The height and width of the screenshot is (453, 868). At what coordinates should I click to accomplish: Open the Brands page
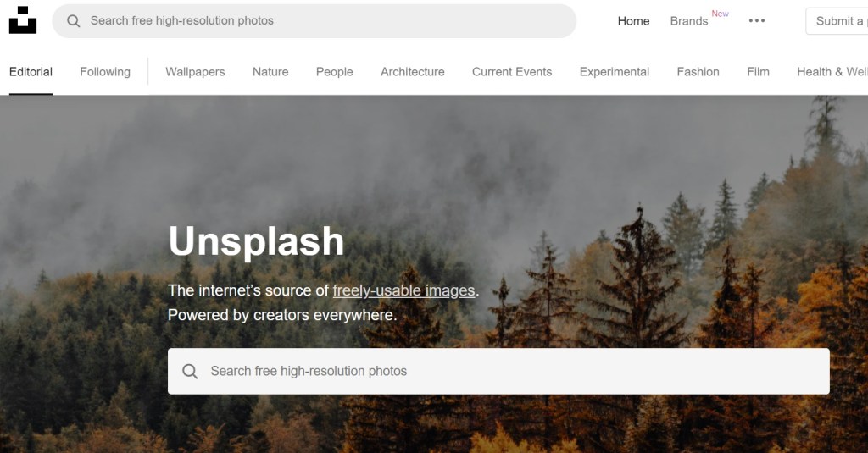tap(688, 21)
